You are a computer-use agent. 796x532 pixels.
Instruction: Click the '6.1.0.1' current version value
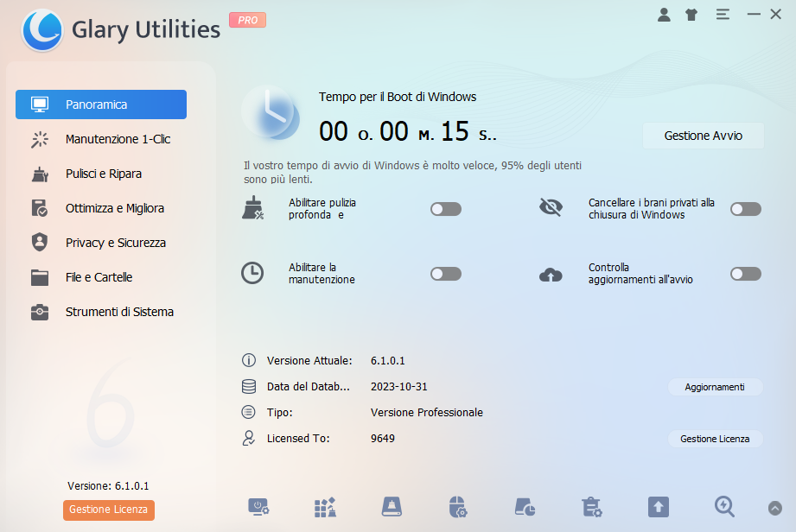[x=388, y=361]
